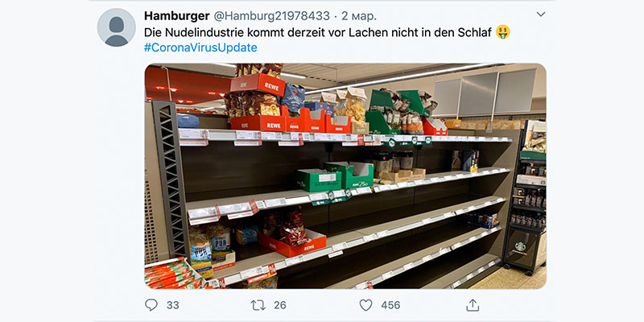Click the retweet count 26

coord(280,305)
